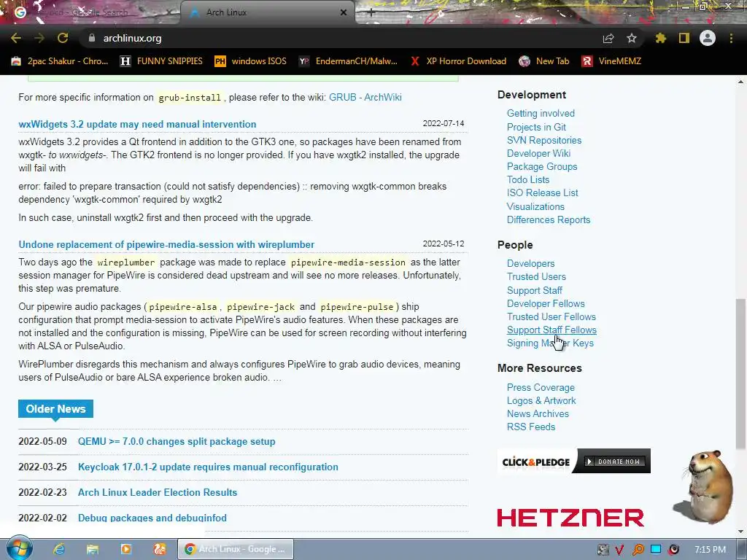Open the SVN Repositories link
Image resolution: width=747 pixels, height=560 pixels.
[544, 141]
